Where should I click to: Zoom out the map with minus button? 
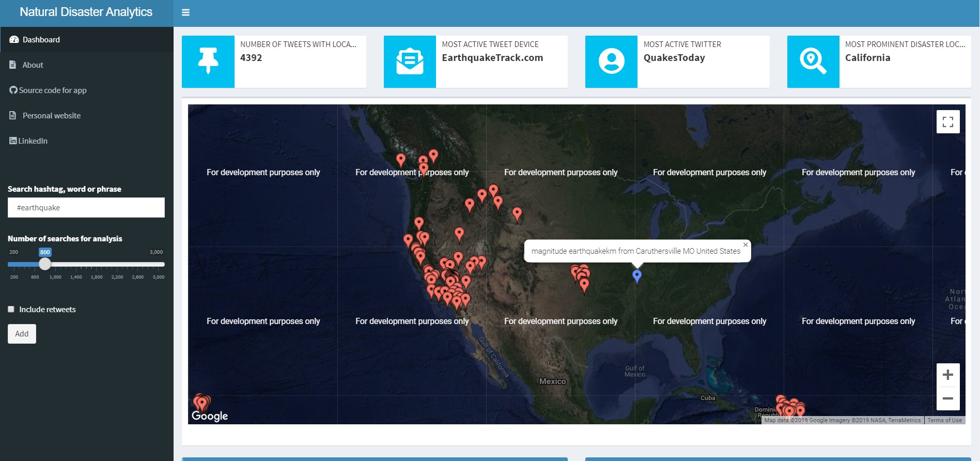948,398
